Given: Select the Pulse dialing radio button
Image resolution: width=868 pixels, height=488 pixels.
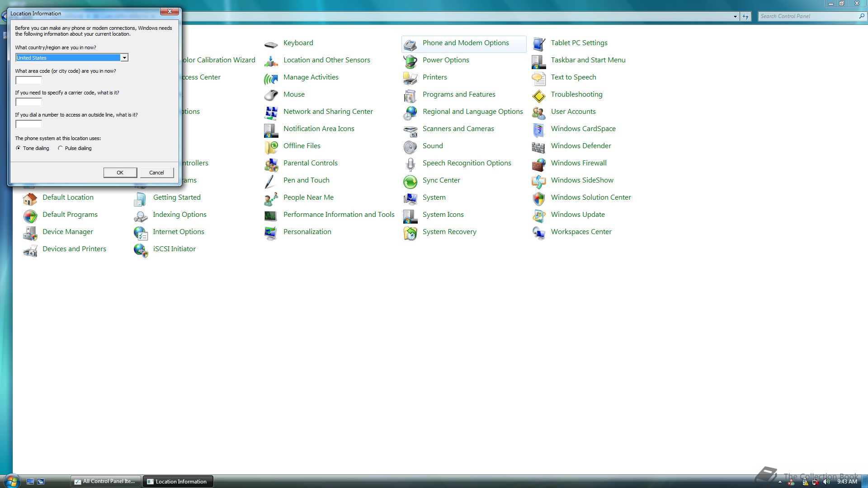Looking at the screenshot, I should tap(60, 148).
